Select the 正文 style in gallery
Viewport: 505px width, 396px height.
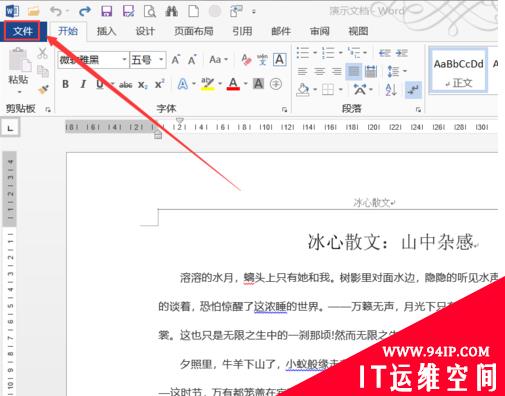pos(458,71)
